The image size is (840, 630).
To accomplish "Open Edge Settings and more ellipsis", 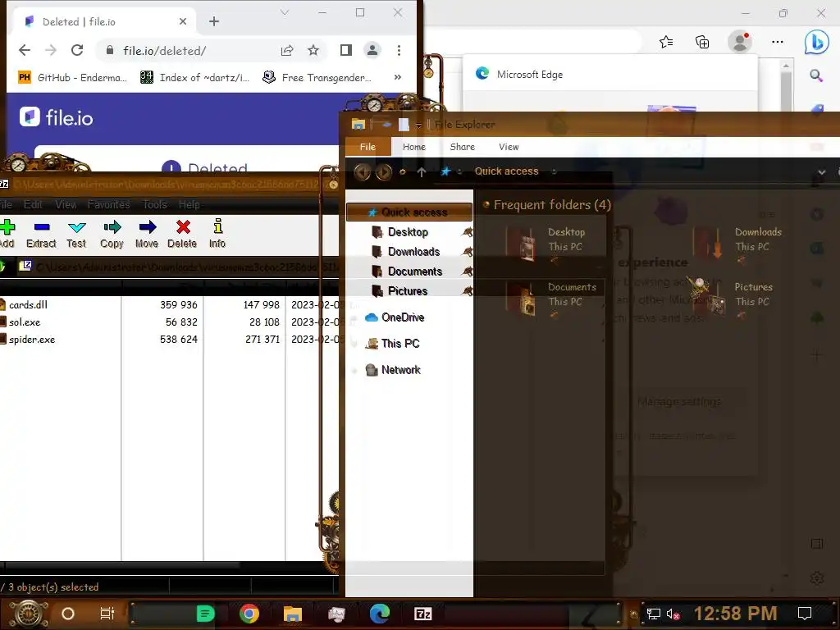I will (x=778, y=42).
